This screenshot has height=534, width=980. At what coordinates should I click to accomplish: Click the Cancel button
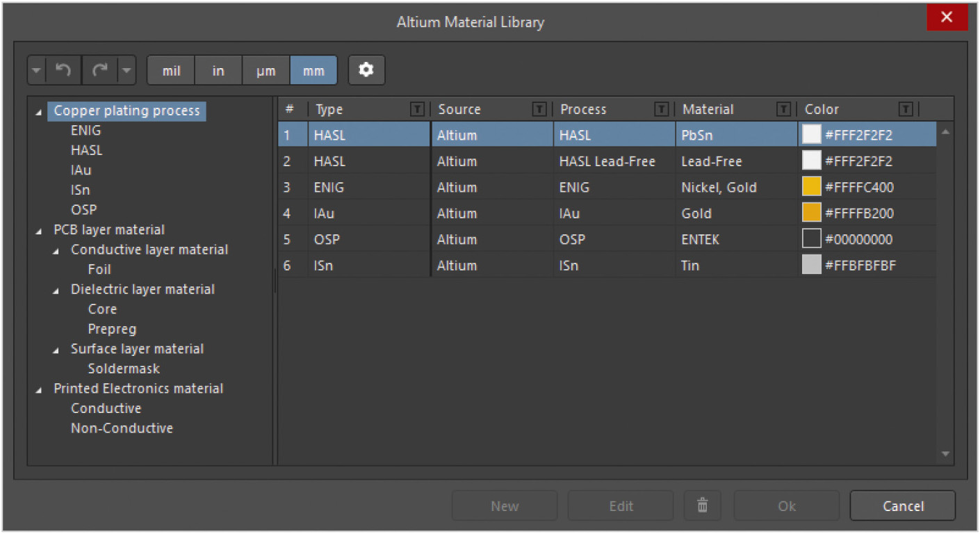903,505
